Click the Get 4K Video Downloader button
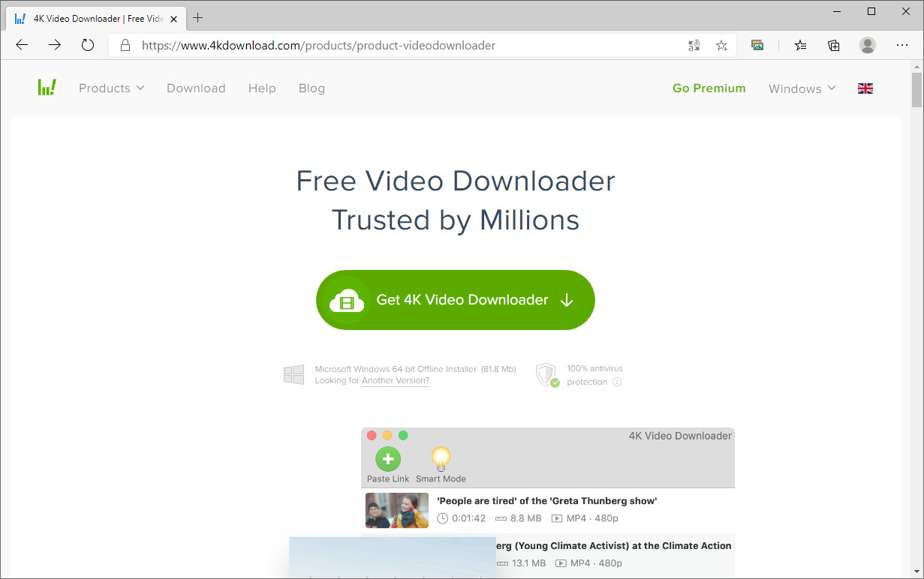The height and width of the screenshot is (579, 924). (456, 300)
